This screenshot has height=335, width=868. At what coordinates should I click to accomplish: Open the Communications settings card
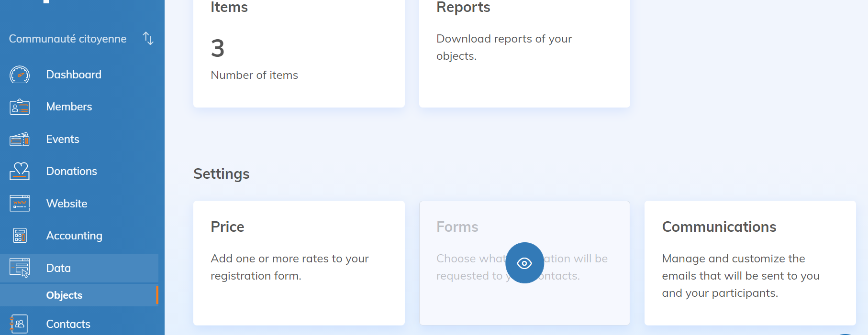[749, 263]
